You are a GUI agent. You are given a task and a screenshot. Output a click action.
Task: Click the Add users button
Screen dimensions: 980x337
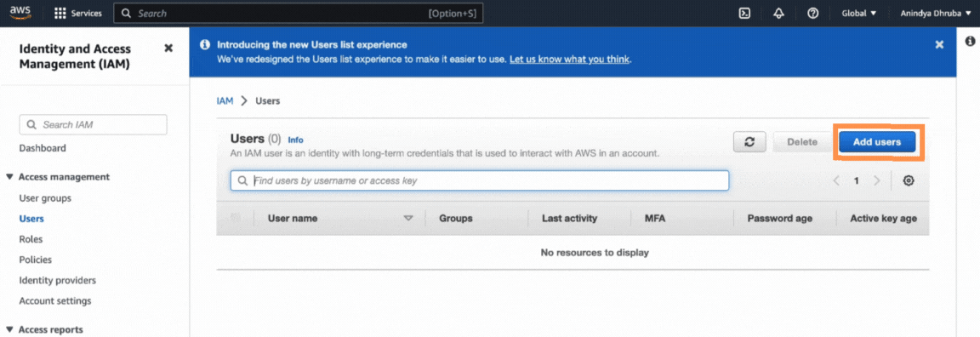click(877, 142)
